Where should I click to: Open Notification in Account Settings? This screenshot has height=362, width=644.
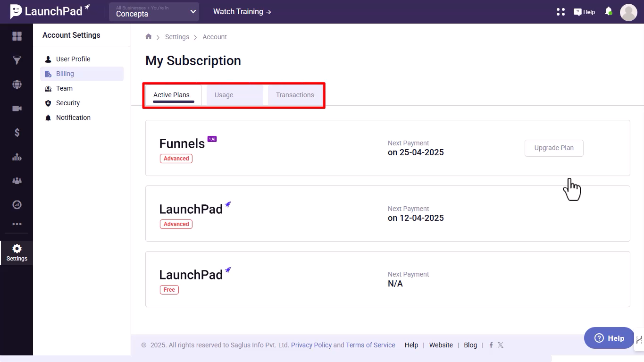(82, 118)
